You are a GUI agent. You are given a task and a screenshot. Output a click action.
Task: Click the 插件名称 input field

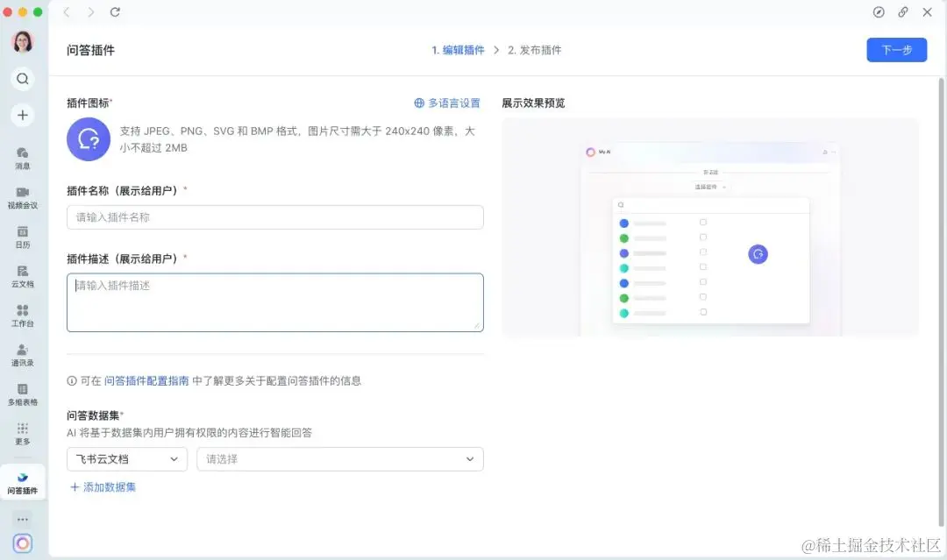(274, 216)
